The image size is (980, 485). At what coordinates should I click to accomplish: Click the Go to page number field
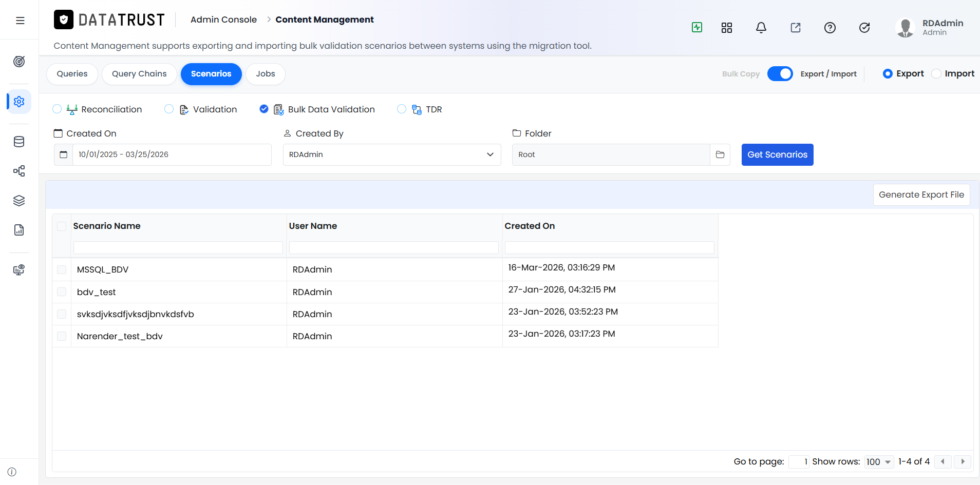[x=799, y=462]
